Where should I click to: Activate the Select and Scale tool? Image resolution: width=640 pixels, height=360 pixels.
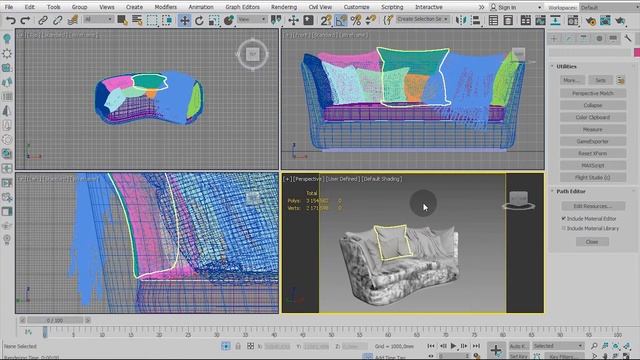point(214,20)
